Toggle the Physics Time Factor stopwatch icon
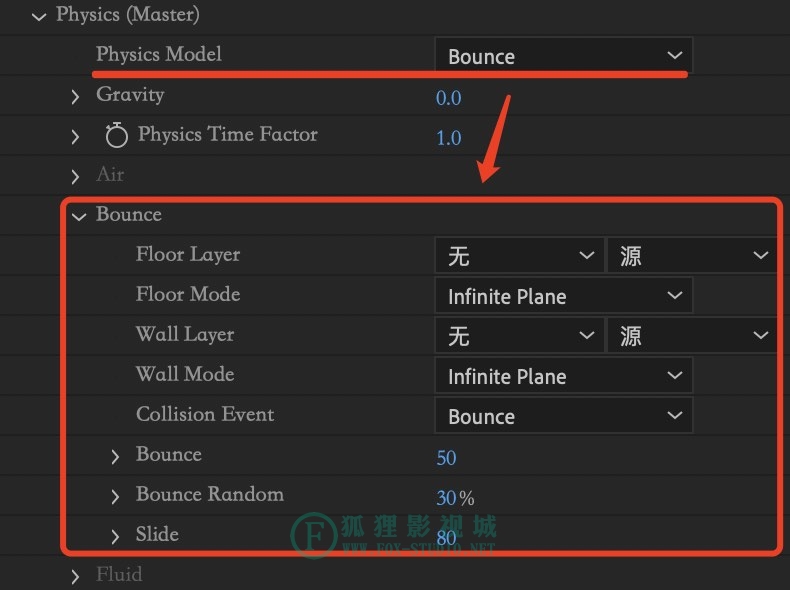This screenshot has height=590, width=790. pos(116,135)
